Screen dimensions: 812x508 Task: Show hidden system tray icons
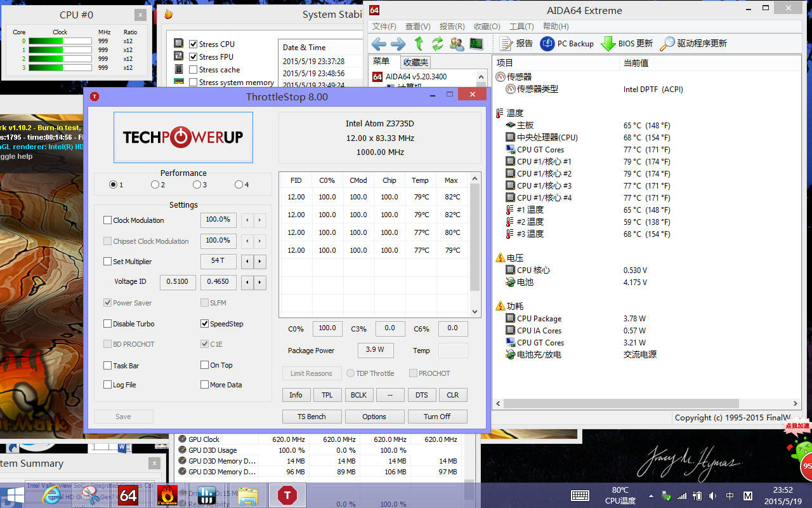(651, 496)
